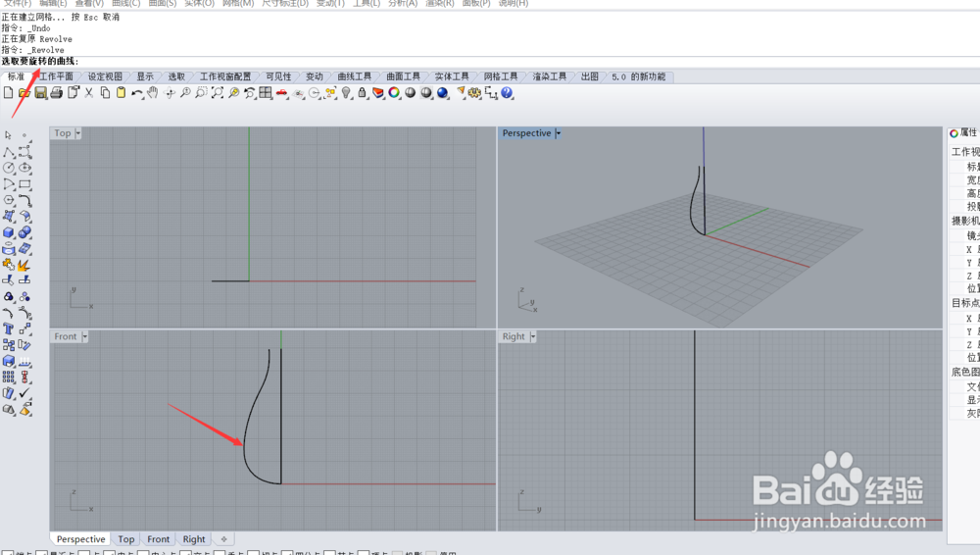The image size is (980, 555).
Task: Select the Text object T tool
Action: click(x=9, y=329)
